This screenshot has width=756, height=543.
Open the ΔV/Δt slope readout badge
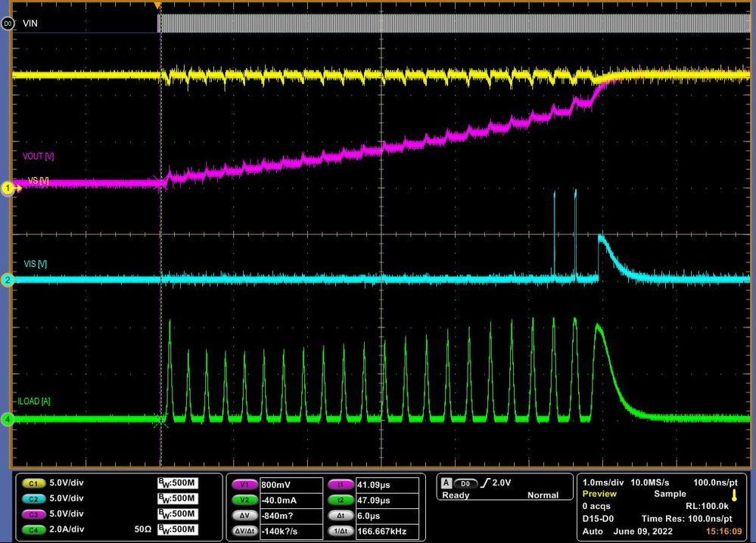(245, 530)
